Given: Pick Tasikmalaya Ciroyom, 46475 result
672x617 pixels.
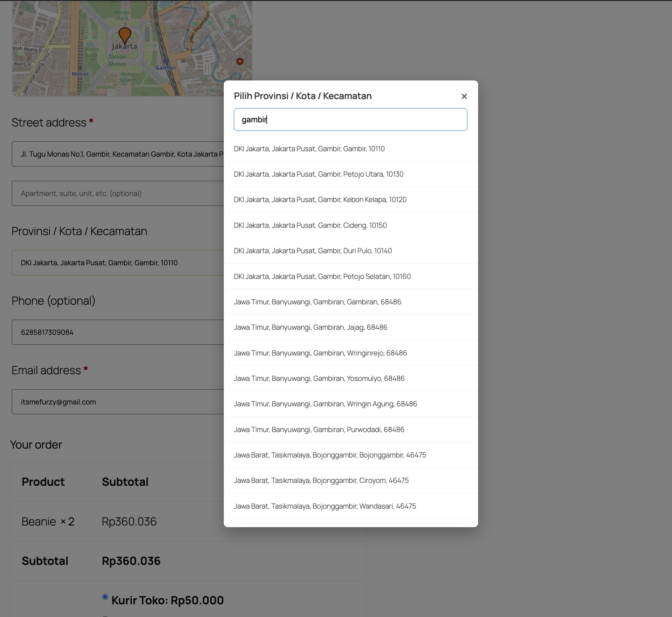Looking at the screenshot, I should point(321,480).
